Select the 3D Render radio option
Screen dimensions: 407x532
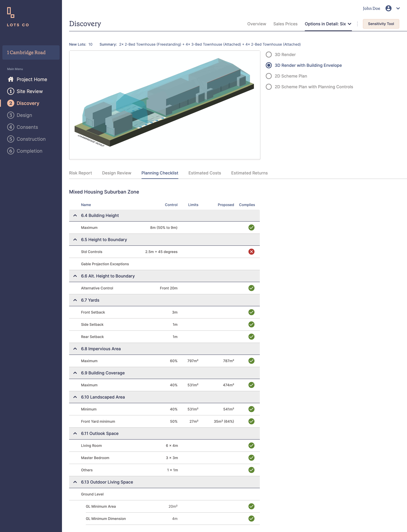pos(269,55)
